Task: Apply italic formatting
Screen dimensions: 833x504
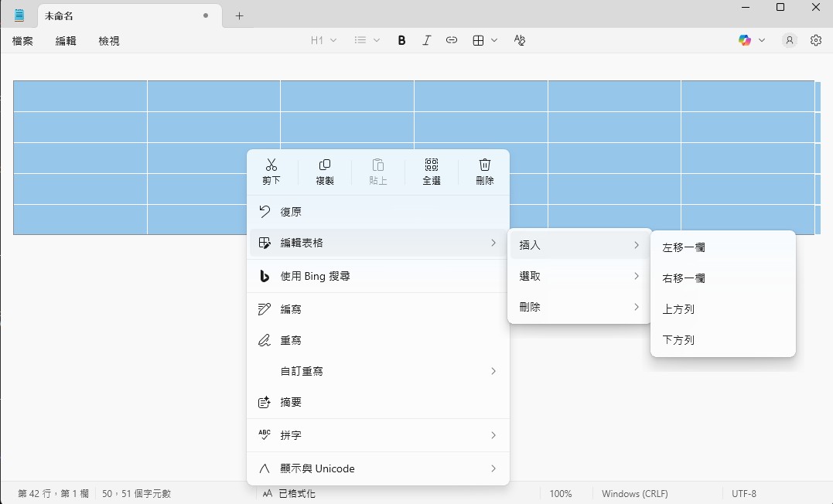Action: pyautogui.click(x=426, y=39)
